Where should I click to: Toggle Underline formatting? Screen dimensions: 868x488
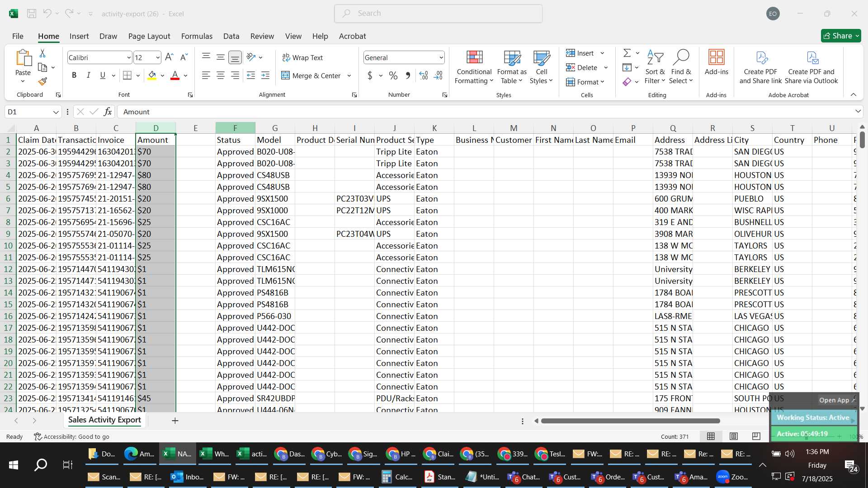click(x=103, y=75)
